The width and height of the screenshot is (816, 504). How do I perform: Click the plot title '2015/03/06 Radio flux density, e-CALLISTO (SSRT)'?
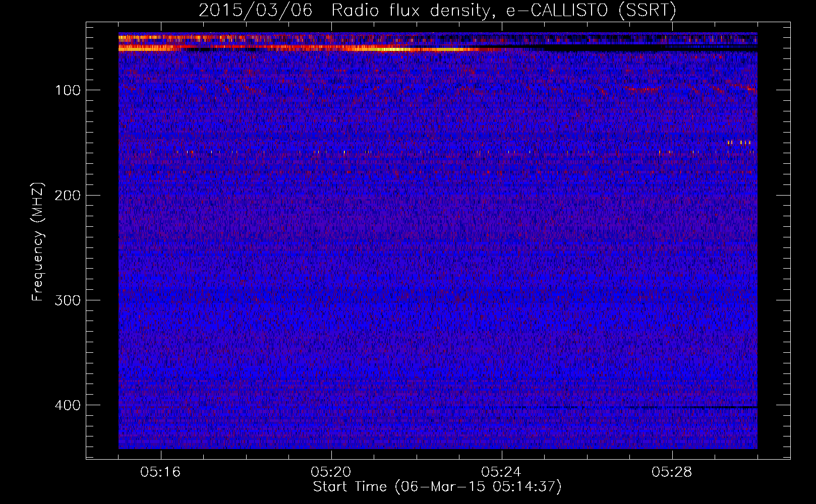(437, 10)
